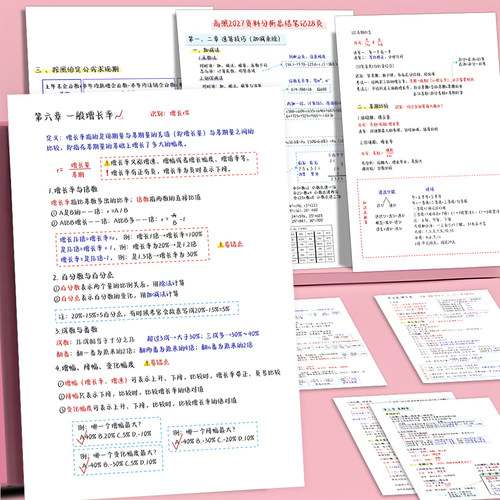Click the small grid table on the middle page
The image size is (500, 500).
point(312,244)
